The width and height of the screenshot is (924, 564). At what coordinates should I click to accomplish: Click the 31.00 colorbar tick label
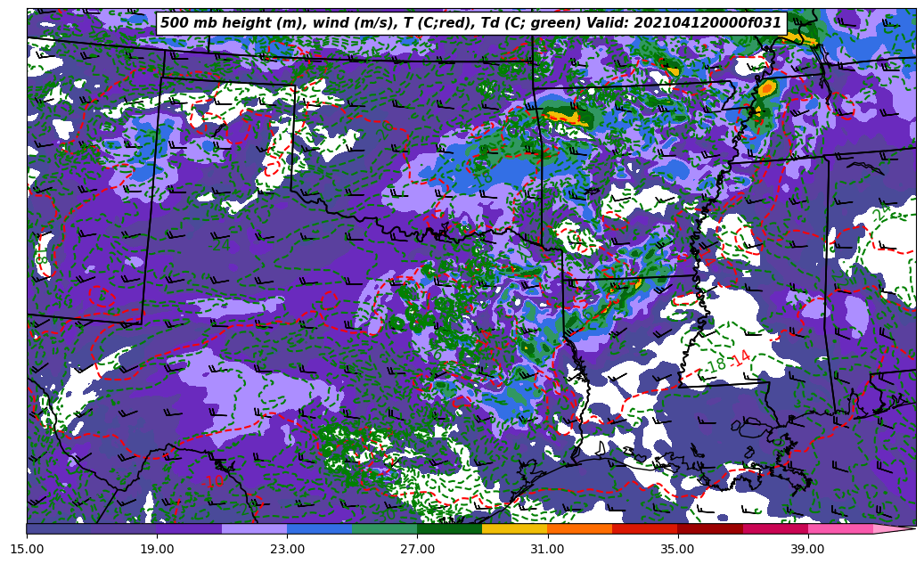(547, 550)
